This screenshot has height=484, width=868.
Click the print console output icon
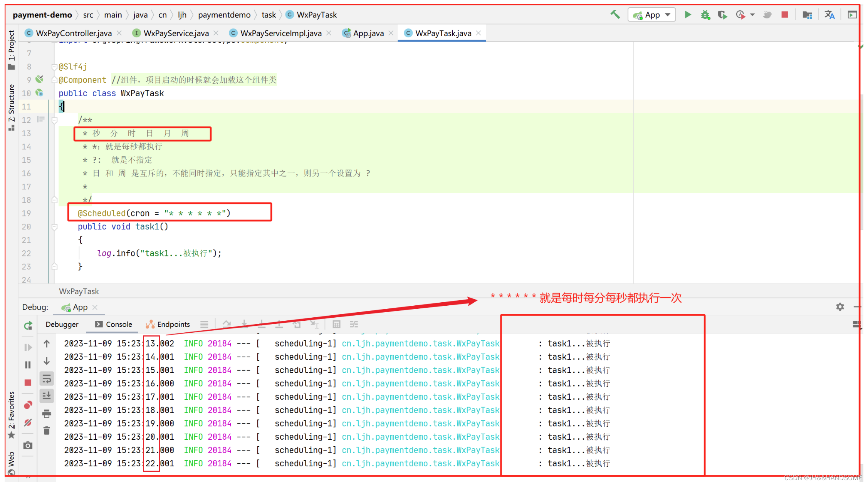(x=47, y=414)
